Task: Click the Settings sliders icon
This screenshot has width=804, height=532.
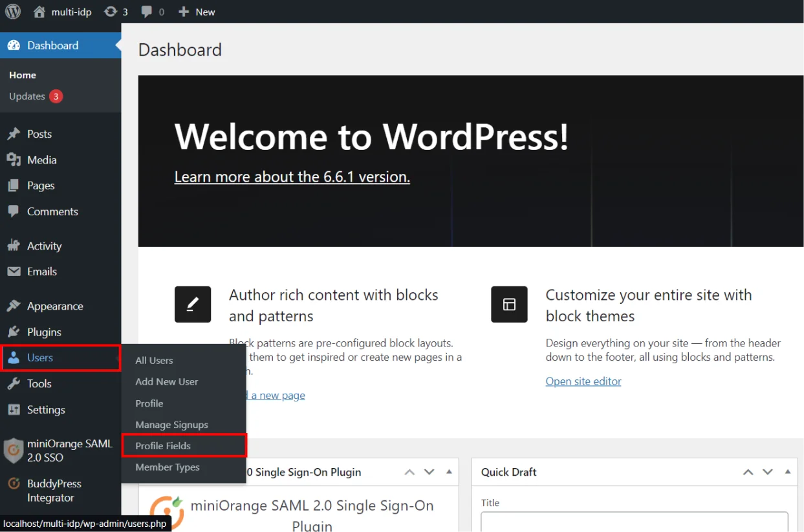Action: pyautogui.click(x=14, y=410)
